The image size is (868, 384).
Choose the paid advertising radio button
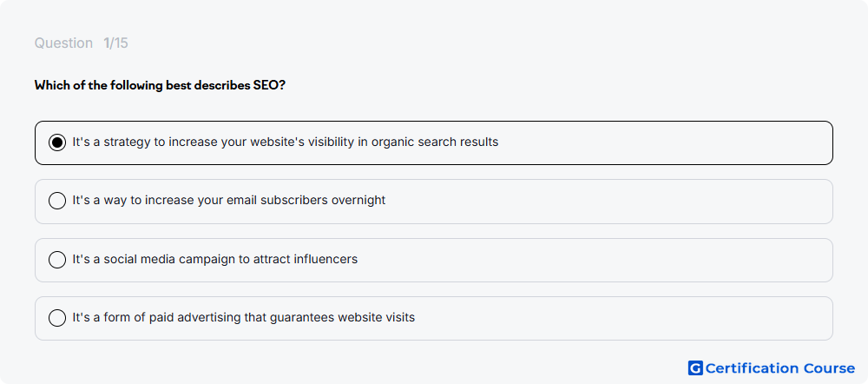[57, 318]
